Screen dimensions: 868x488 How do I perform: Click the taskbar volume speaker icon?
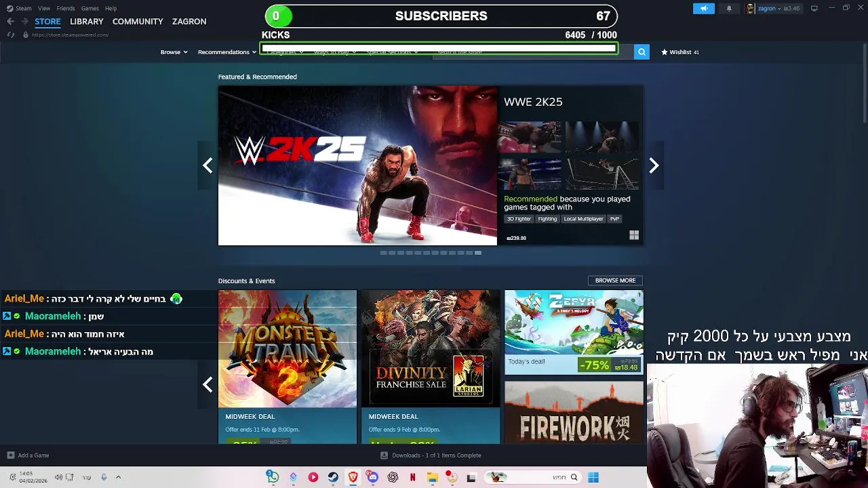pos(58,477)
